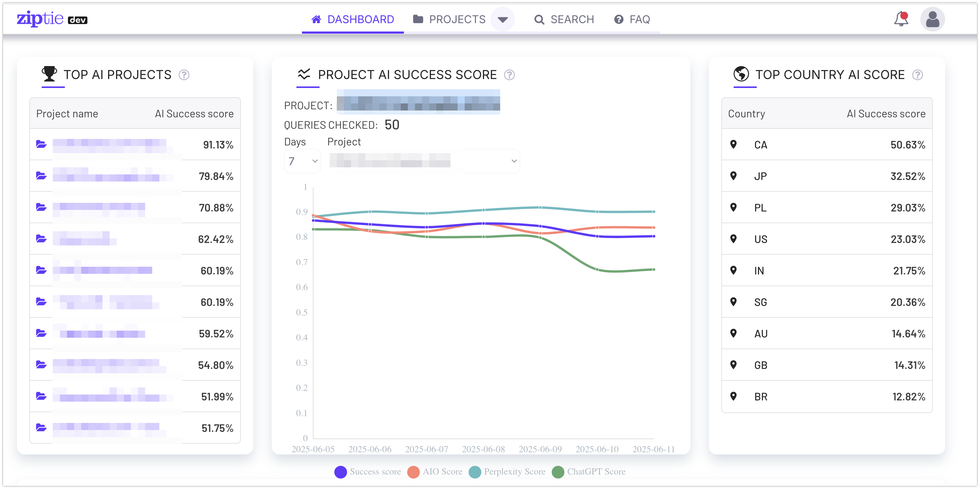Viewport: 980px width, 489px height.
Task: Click folder icon for the 91.13% project
Action: pyautogui.click(x=41, y=144)
